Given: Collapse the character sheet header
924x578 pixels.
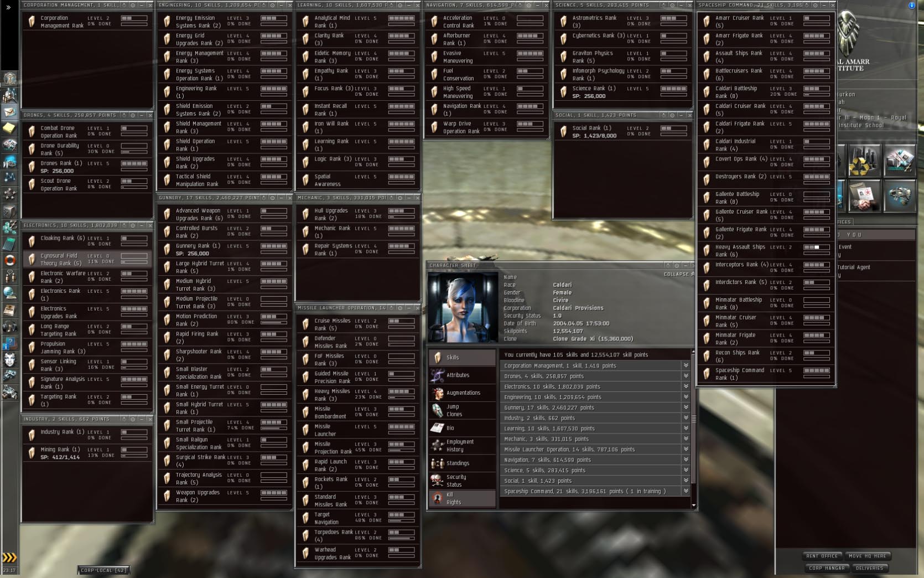Looking at the screenshot, I should point(679,274).
